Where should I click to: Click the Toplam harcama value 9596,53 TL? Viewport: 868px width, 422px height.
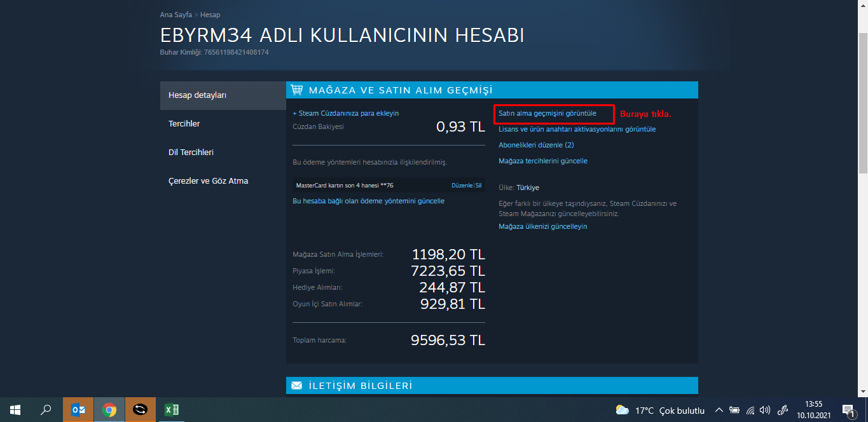coord(448,340)
